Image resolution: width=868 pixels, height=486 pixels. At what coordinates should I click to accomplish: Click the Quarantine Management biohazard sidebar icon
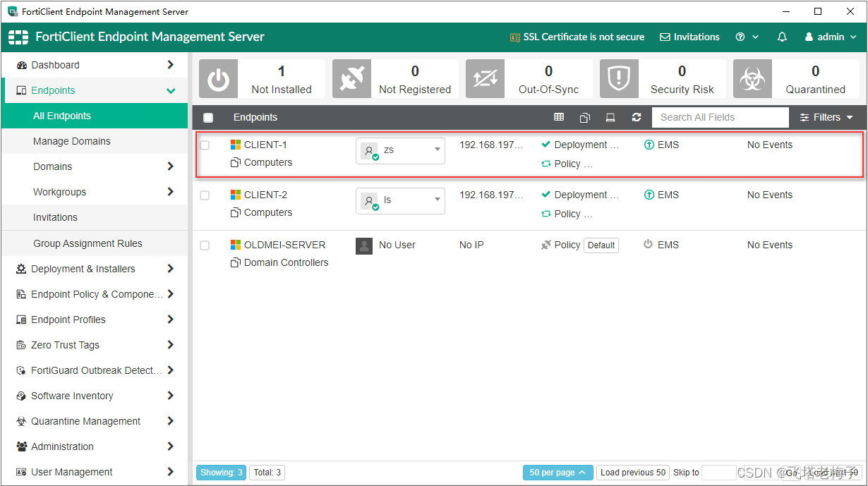point(21,421)
